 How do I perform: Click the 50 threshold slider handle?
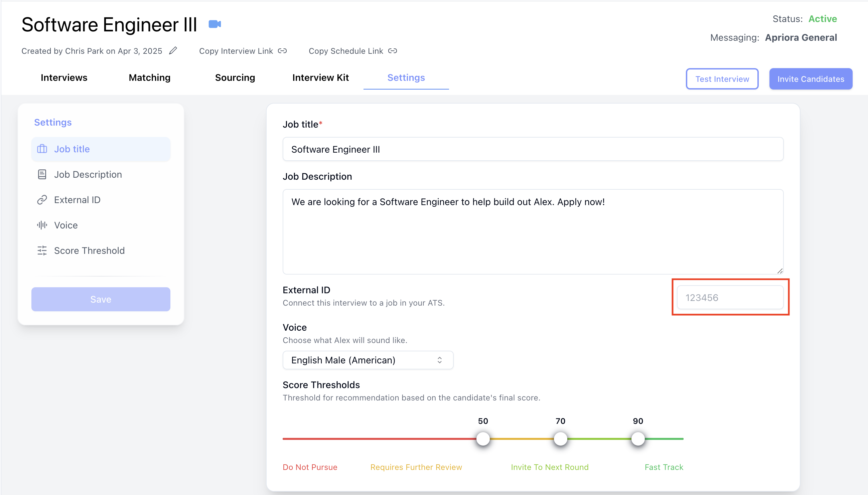(483, 439)
